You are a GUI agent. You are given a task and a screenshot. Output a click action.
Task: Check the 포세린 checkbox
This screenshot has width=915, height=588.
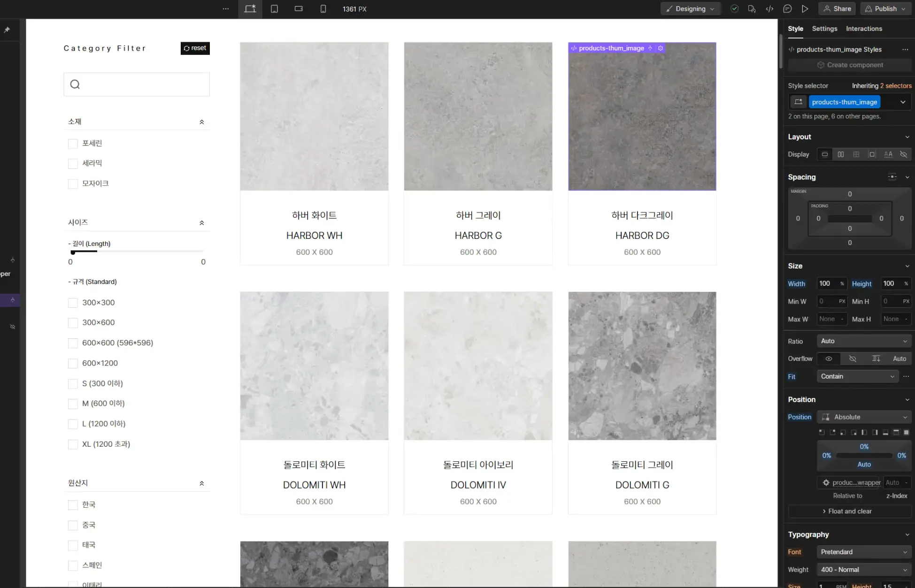[x=73, y=144]
